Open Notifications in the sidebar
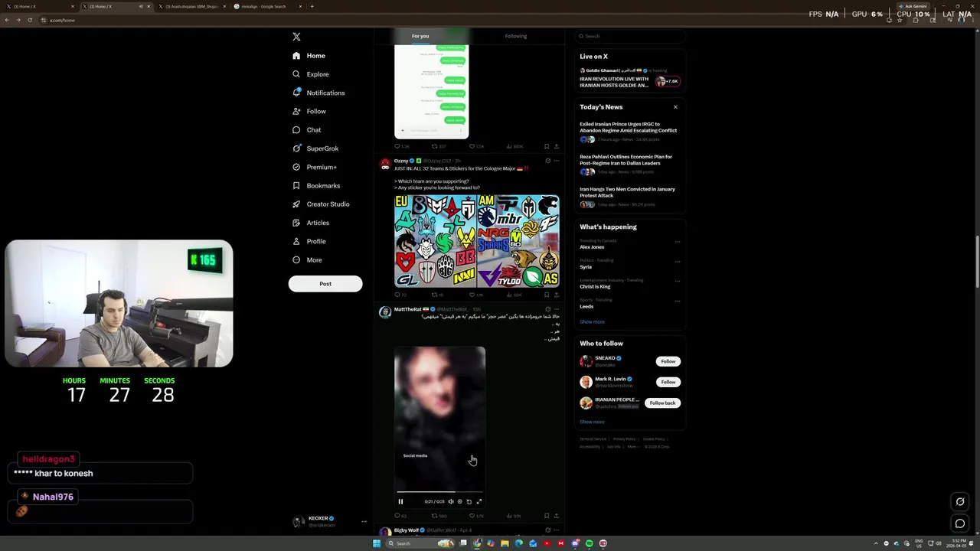980x551 pixels. (x=318, y=93)
